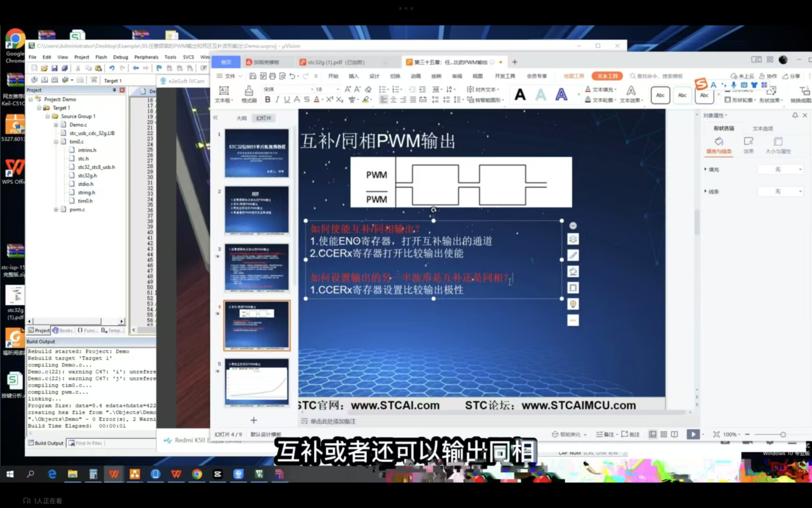The height and width of the screenshot is (508, 812).
Task: Select the highlighted text tools ribbon tab
Action: [607, 76]
